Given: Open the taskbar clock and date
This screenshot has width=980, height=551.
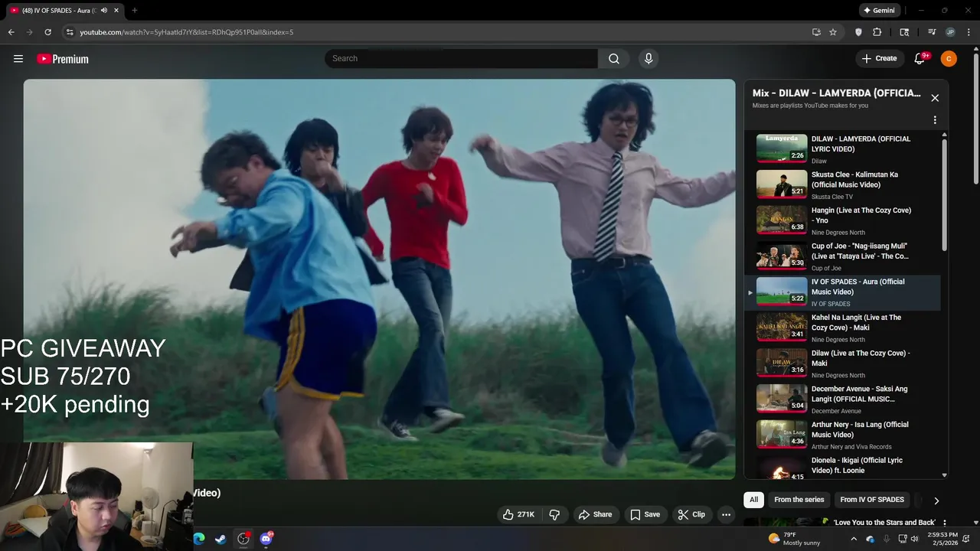Looking at the screenshot, I should [942, 539].
